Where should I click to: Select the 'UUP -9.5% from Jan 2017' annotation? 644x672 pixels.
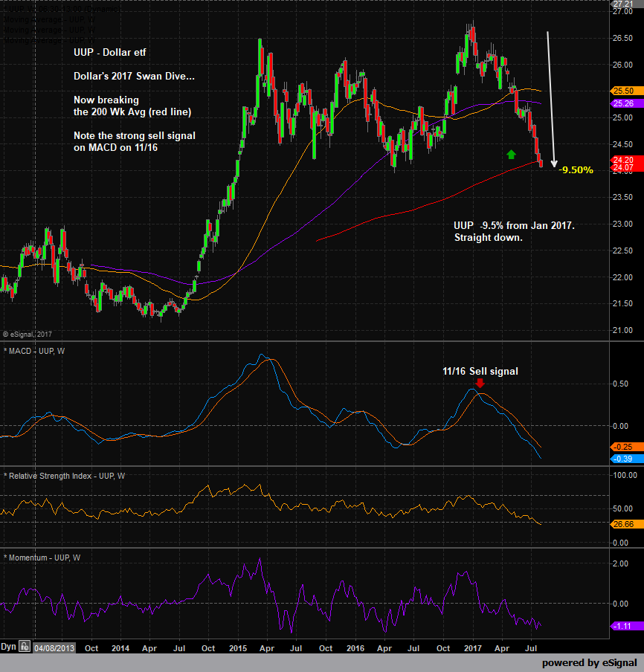coord(514,231)
